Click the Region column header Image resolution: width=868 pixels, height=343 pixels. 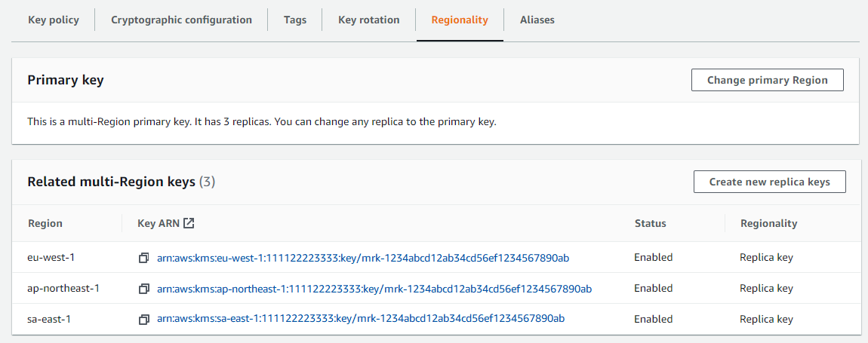(x=45, y=223)
